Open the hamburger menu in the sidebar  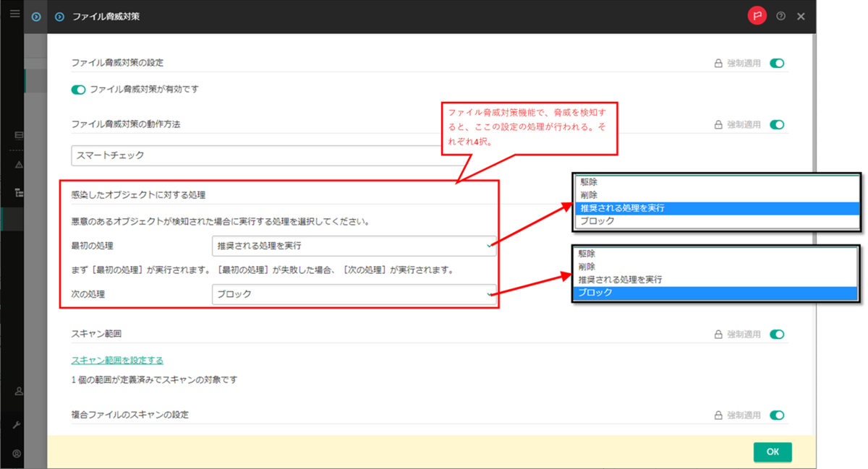[x=13, y=12]
